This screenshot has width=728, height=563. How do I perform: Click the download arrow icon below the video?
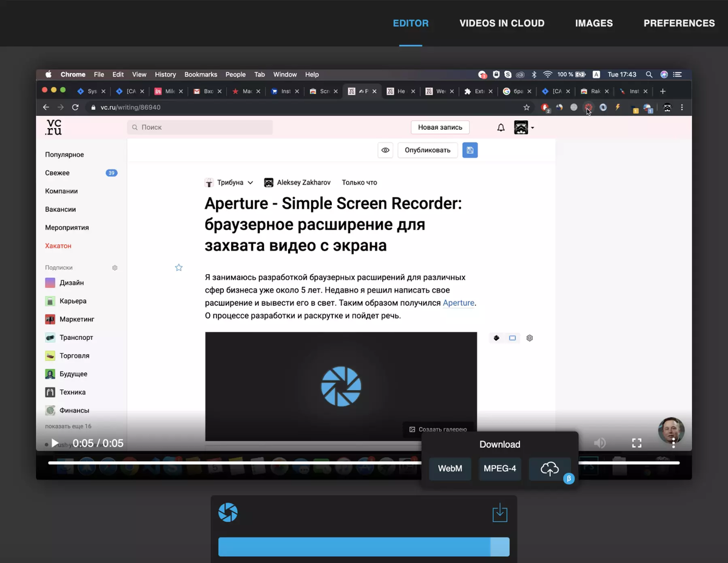[x=500, y=513]
